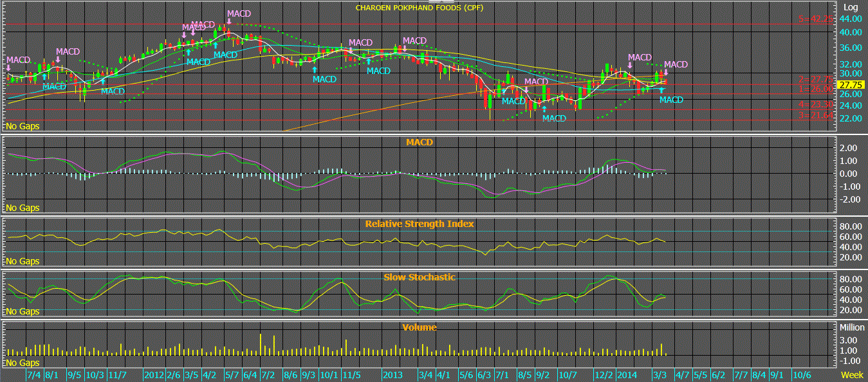Click No Gaps label in Slow Stochastic panel
The height and width of the screenshot is (382, 868).
[23, 311]
